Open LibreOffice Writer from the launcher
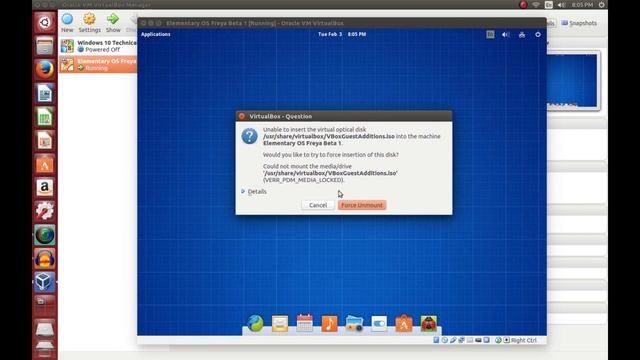 point(44,93)
